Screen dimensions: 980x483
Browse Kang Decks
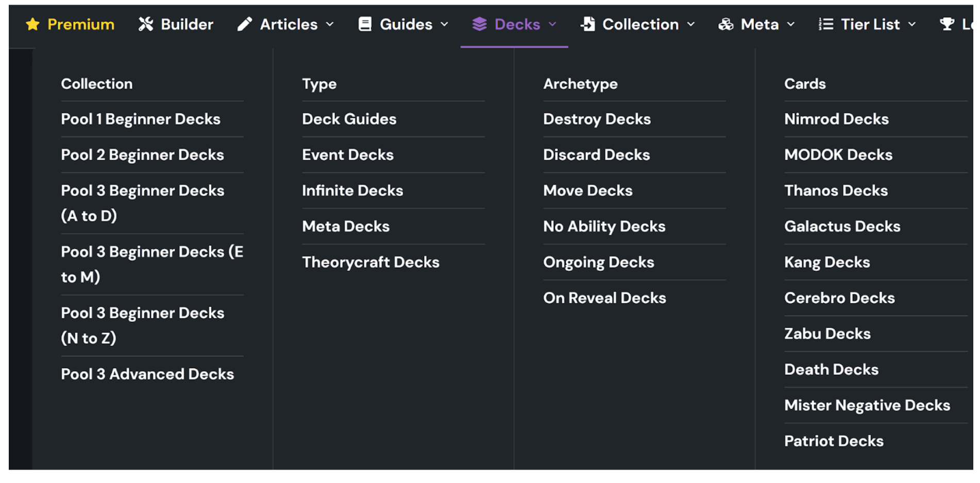point(827,262)
